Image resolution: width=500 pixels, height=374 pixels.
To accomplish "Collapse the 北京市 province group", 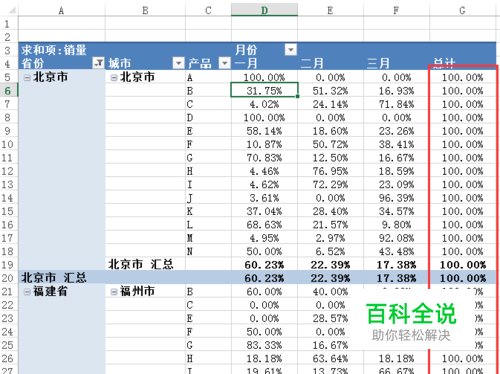I will (27, 78).
